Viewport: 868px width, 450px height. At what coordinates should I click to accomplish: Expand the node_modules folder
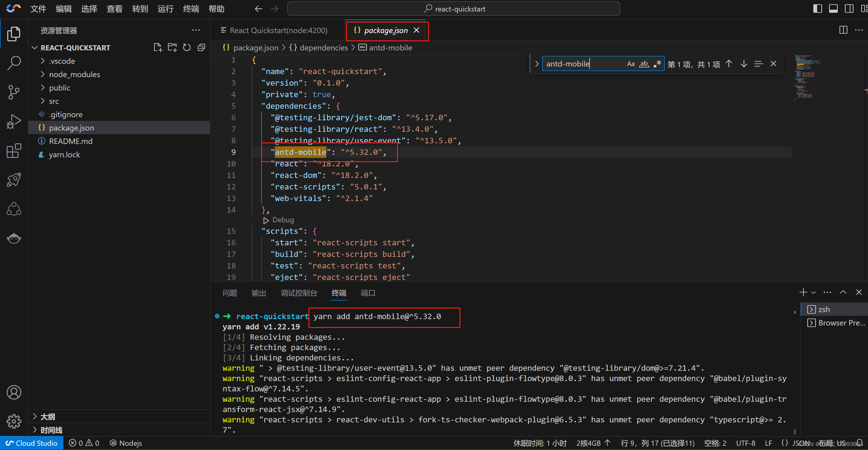point(74,75)
